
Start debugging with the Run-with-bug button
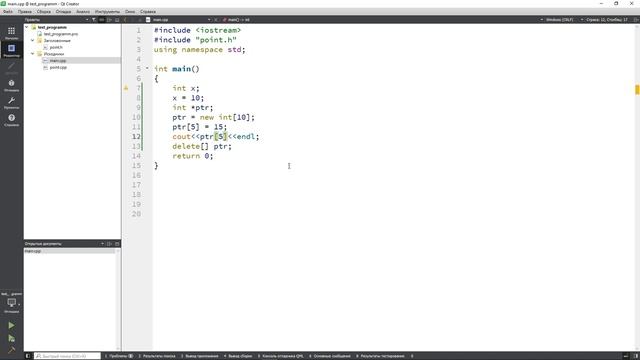click(11, 338)
